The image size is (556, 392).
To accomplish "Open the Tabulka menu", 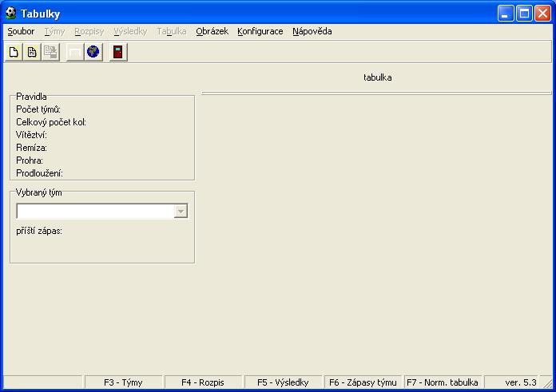I will (x=172, y=32).
